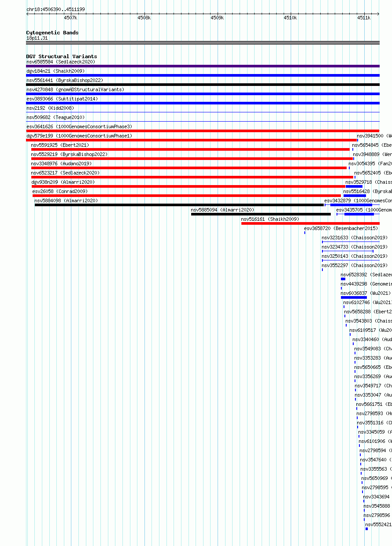This screenshot has height=546, width=392.
Task: Select dgv579e199 (1000GenomesConsortiumPhase1) label
Action: click(x=79, y=136)
